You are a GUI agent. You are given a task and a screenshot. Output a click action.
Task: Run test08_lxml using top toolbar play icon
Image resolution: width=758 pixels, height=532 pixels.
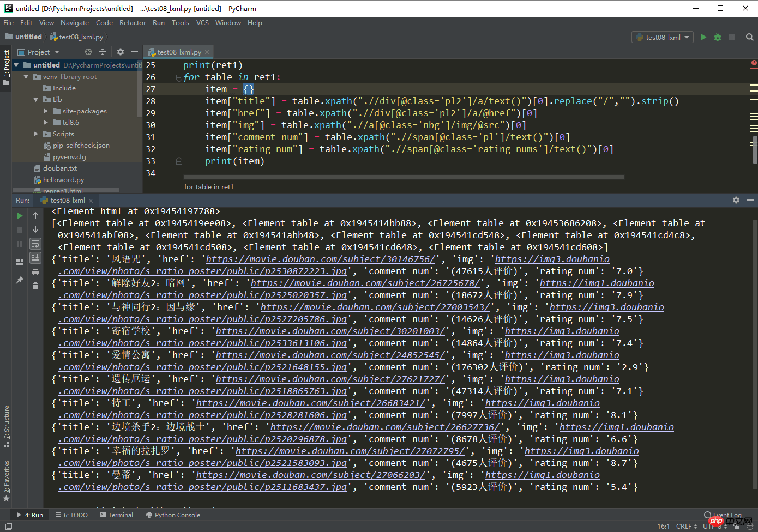pyautogui.click(x=703, y=37)
